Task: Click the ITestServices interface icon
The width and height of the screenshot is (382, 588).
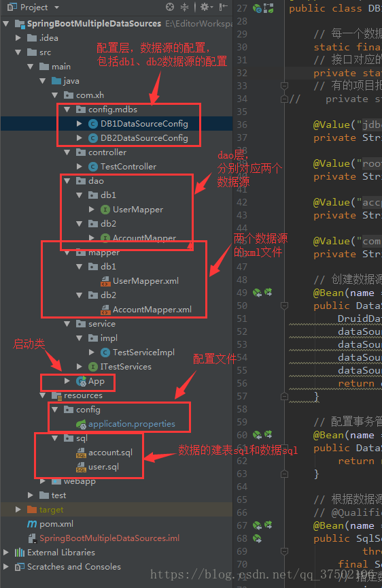Action: [x=93, y=367]
